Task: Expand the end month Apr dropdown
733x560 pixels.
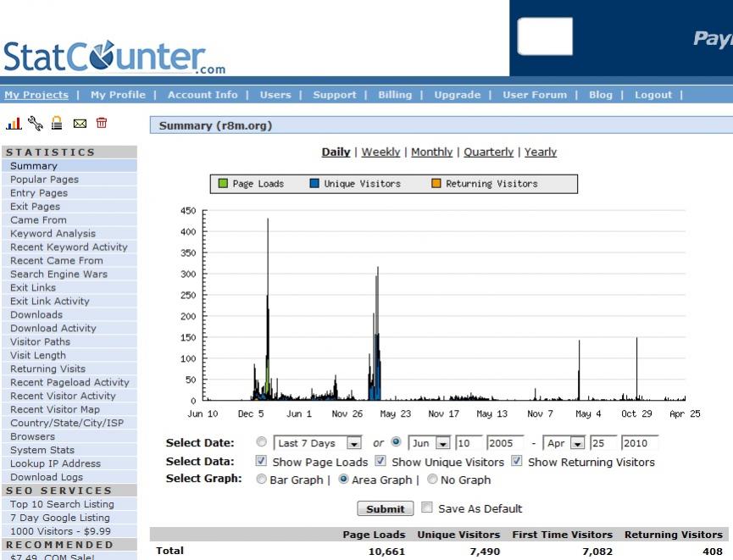Action: point(575,443)
